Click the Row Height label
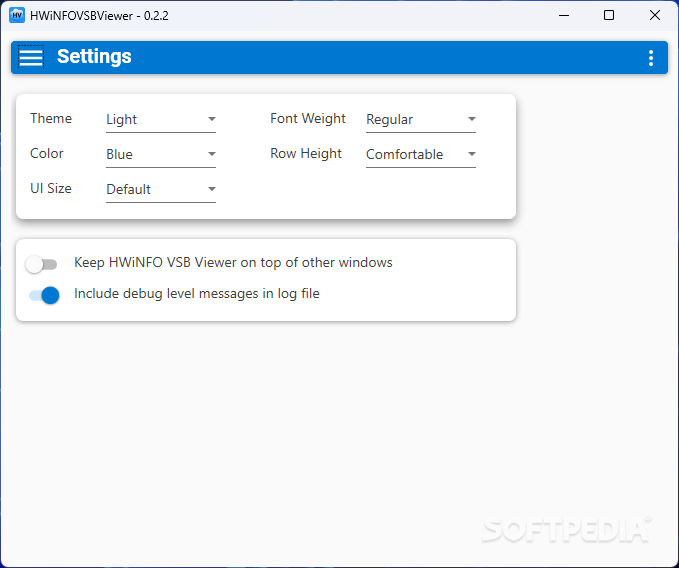The width and height of the screenshot is (679, 568). click(x=306, y=154)
